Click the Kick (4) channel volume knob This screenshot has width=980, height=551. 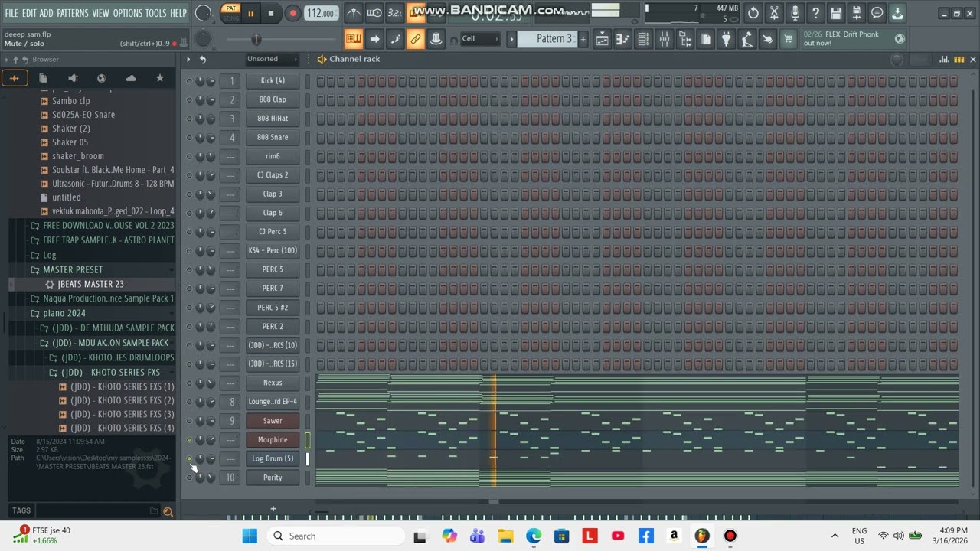211,80
